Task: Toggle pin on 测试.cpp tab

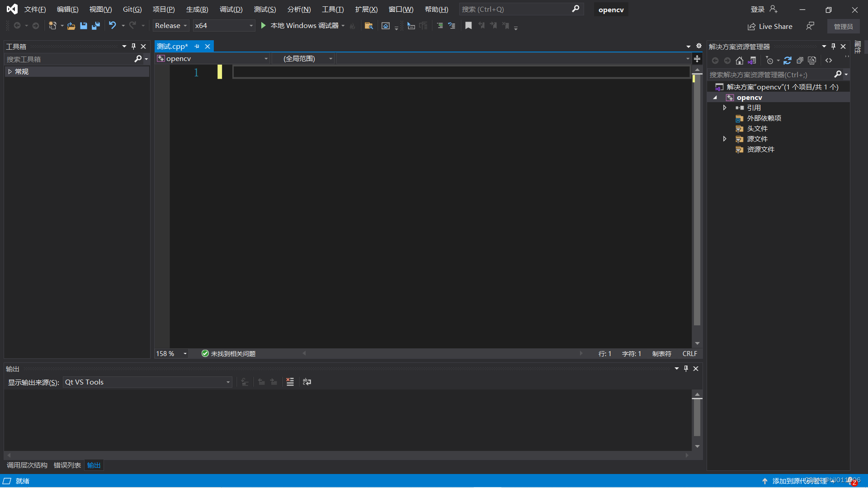Action: click(x=197, y=47)
